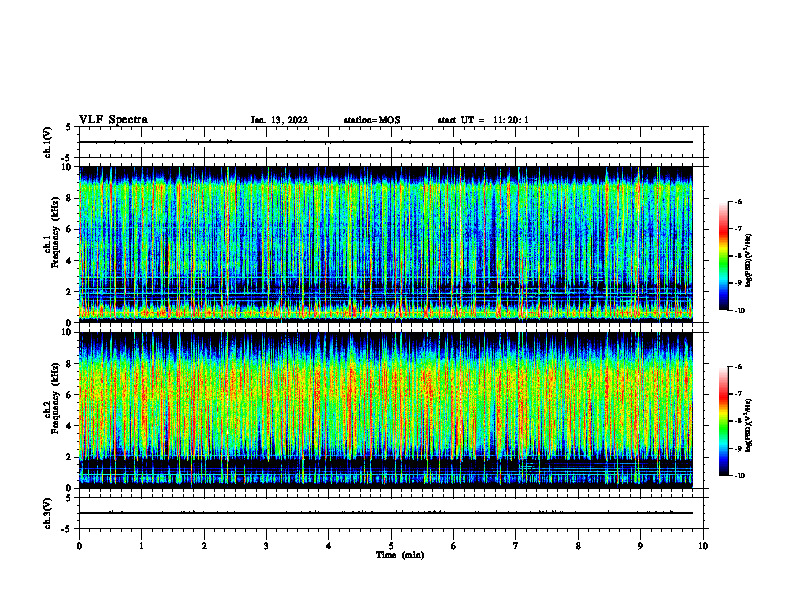This screenshot has width=792, height=612.
Task: Click the ch.3(V) axis tick label "-5"
Action: 67,530
